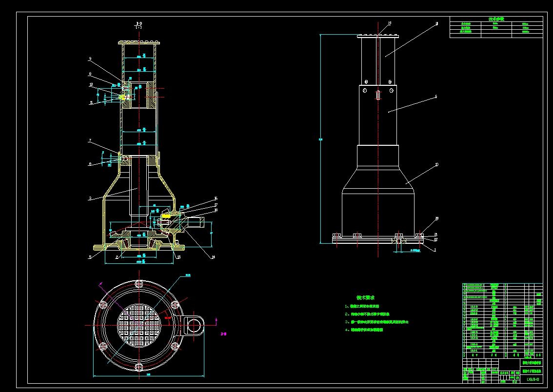
Task: Click part balloon number 7 in section view
Action: (90, 140)
